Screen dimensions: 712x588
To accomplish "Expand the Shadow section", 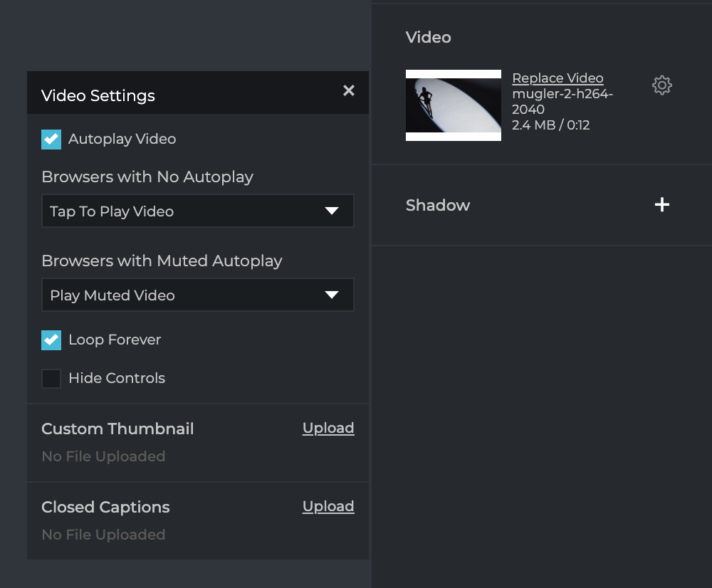I will coord(438,205).
